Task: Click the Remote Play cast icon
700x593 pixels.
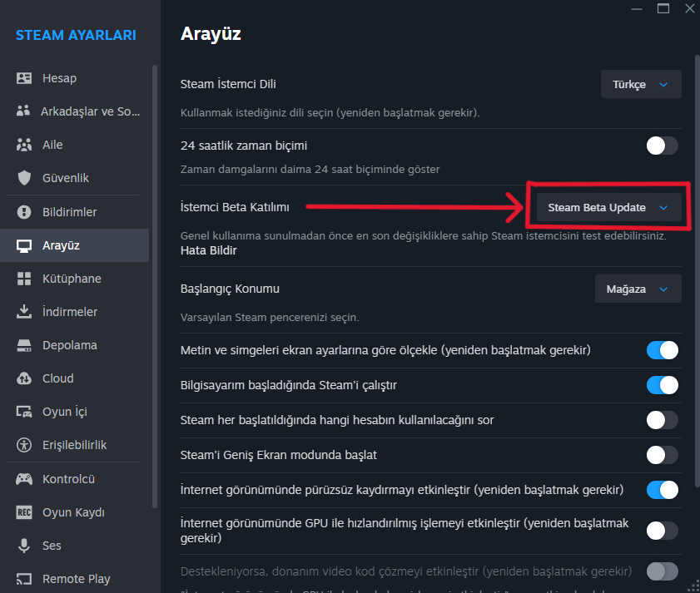Action: (24, 579)
